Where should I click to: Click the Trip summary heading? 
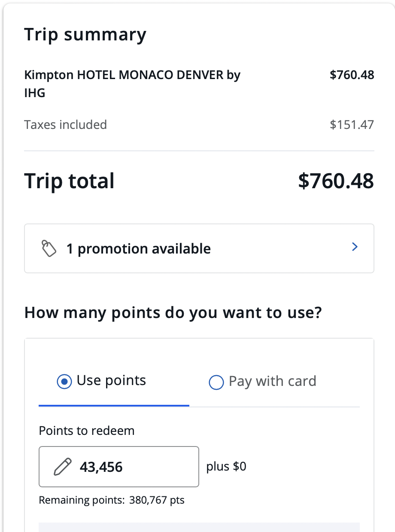(85, 34)
